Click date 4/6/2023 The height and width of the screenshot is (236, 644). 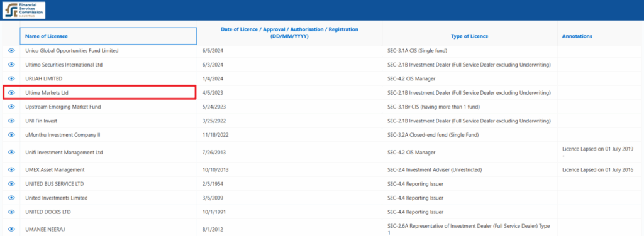(213, 93)
